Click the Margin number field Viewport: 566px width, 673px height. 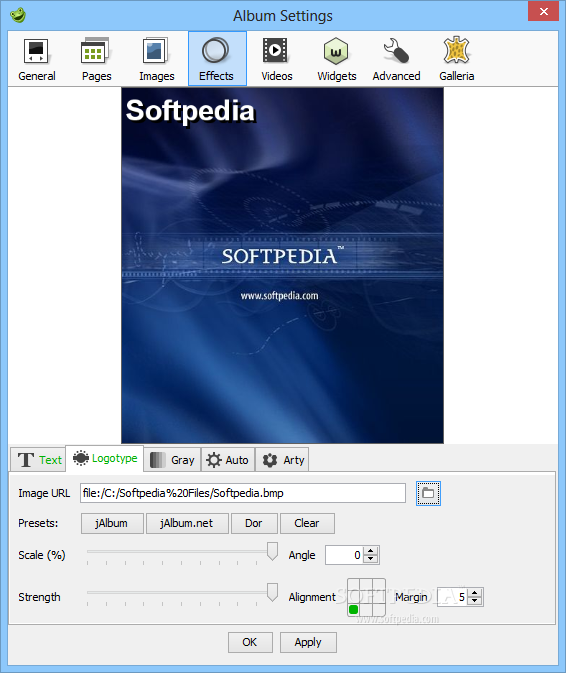click(452, 597)
